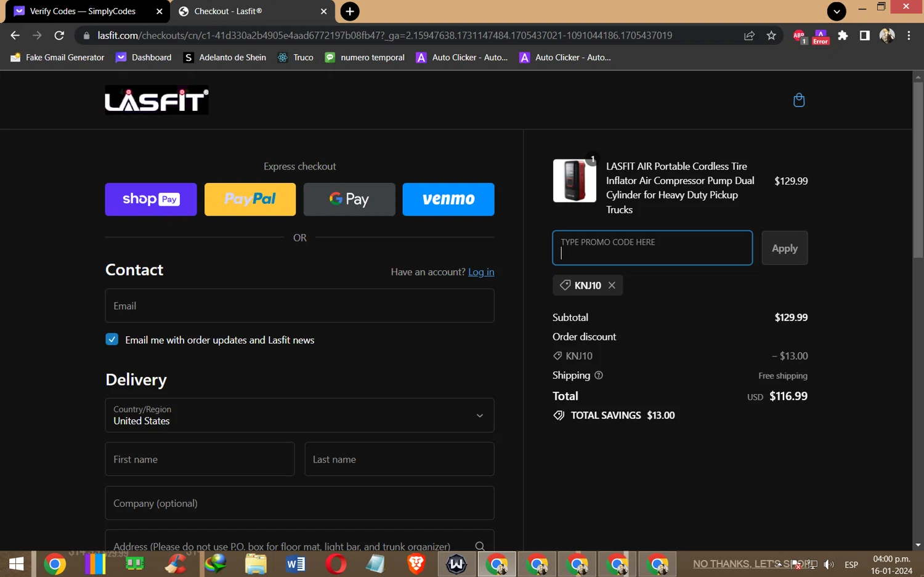The image size is (924, 577).
Task: Launch Brave browser from taskbar
Action: (x=416, y=563)
